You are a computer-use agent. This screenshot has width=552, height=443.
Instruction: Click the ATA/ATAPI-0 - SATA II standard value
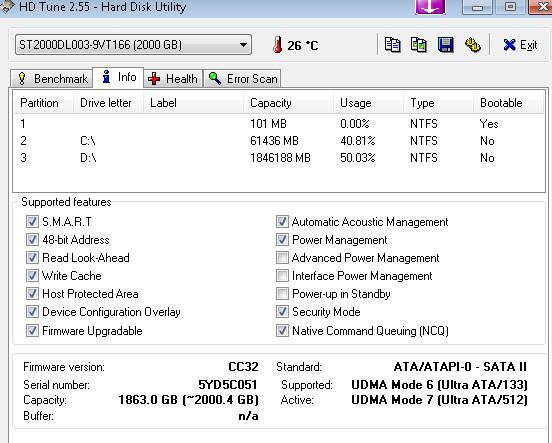[x=460, y=367]
